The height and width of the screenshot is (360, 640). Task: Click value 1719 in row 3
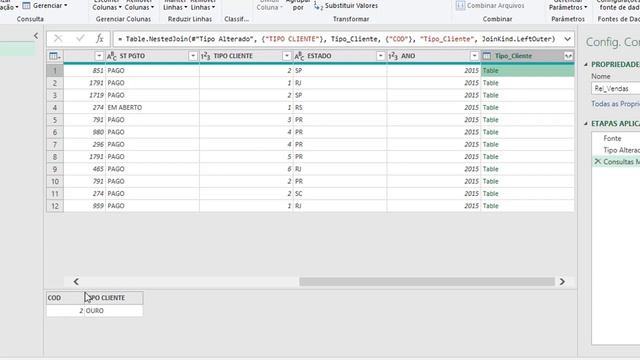coord(96,95)
